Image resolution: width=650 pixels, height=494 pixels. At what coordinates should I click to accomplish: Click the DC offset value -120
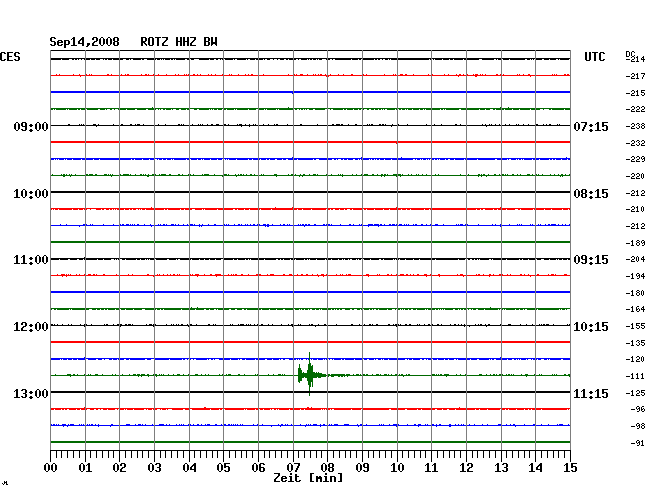click(635, 359)
